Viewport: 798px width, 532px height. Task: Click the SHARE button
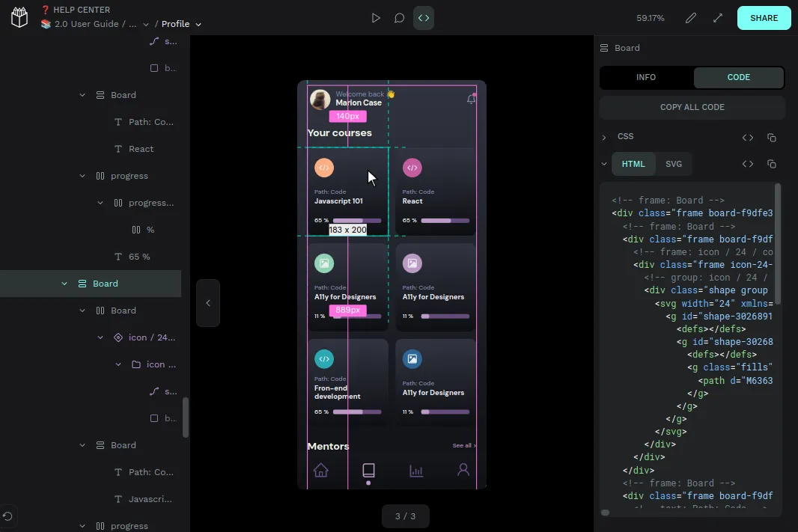(764, 18)
